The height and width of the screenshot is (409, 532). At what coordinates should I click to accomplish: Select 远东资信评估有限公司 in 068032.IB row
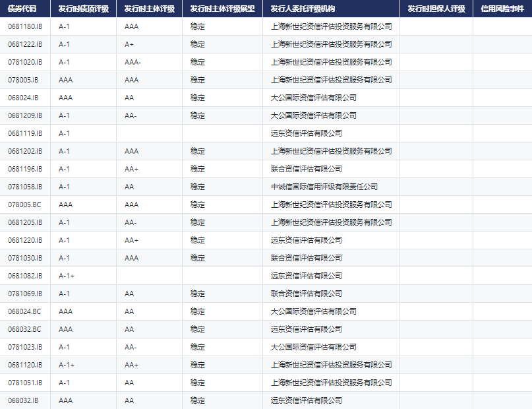(x=306, y=401)
